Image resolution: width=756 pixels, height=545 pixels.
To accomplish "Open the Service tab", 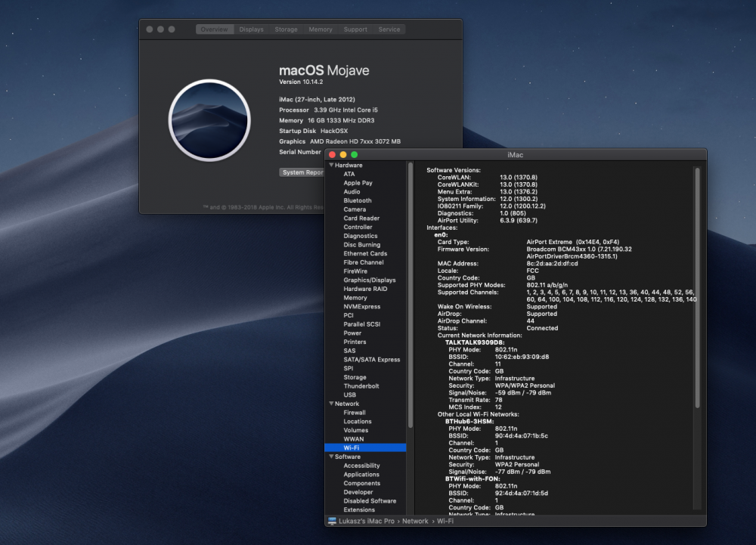I will tap(389, 29).
